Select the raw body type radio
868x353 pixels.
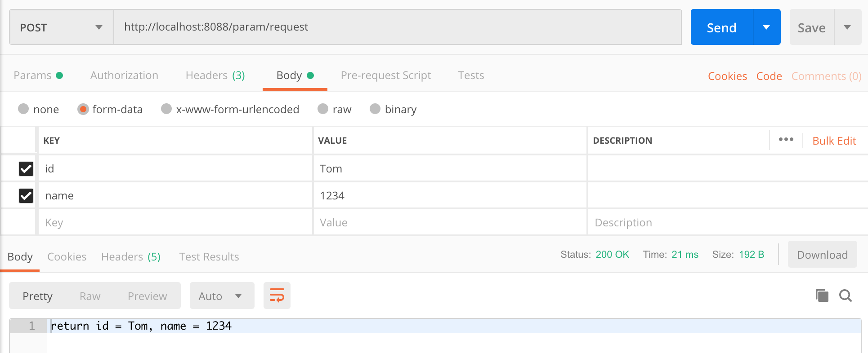point(323,109)
